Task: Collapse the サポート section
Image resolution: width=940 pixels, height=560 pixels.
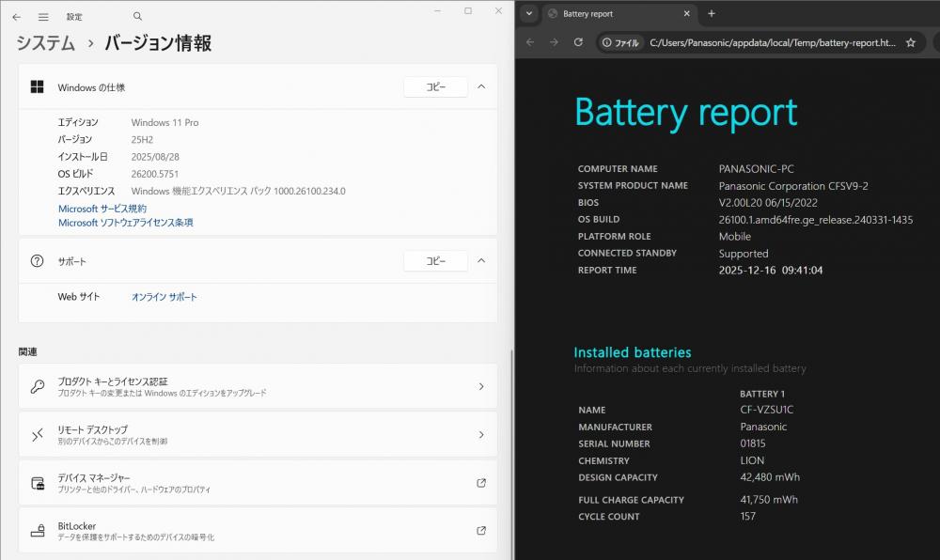Action: click(x=481, y=261)
